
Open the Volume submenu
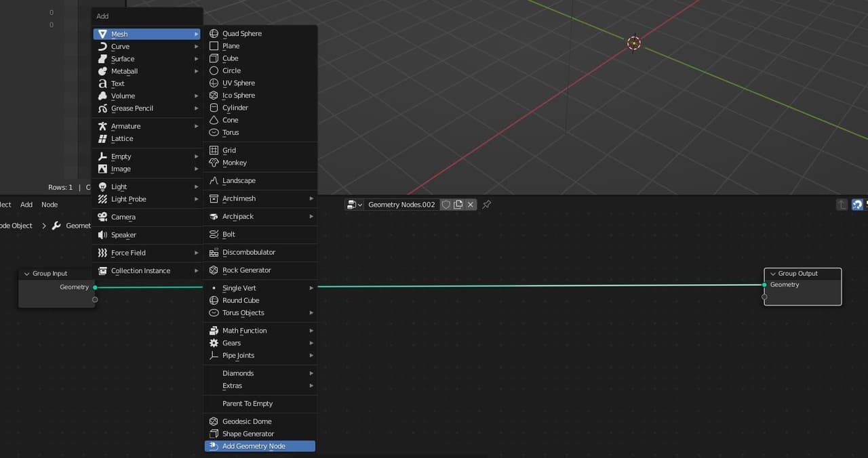tap(146, 96)
